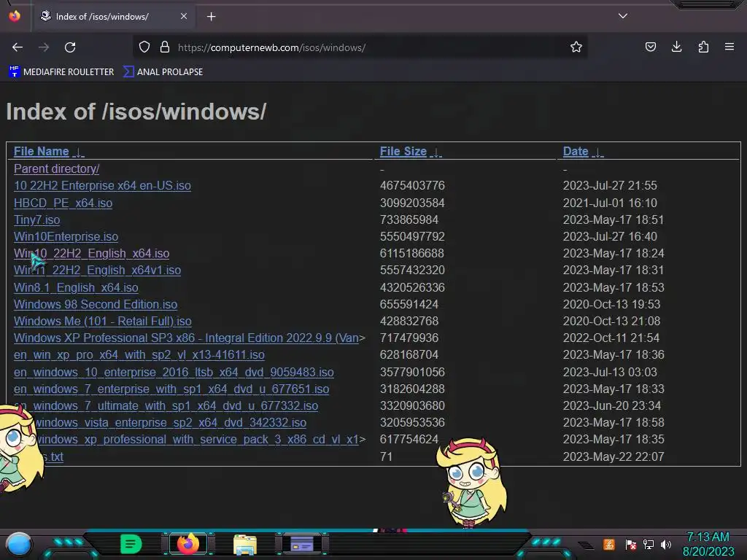Click the forward navigation arrow
The image size is (747, 560).
44,47
